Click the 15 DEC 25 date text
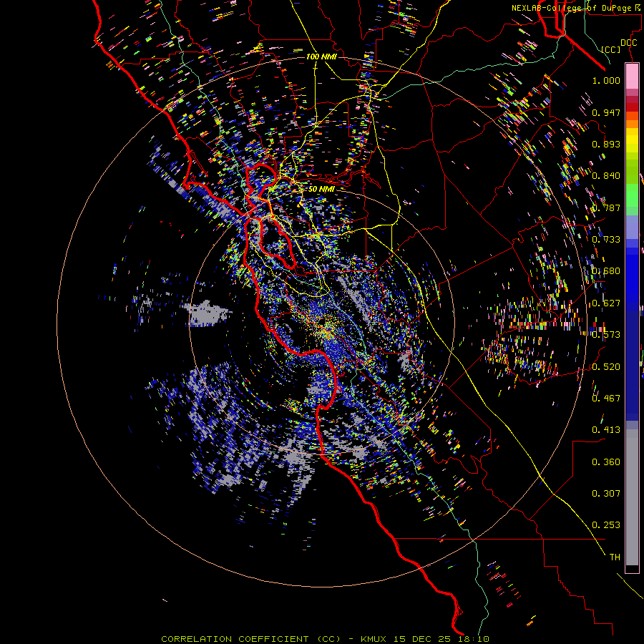The width and height of the screenshot is (644, 644). (421, 639)
